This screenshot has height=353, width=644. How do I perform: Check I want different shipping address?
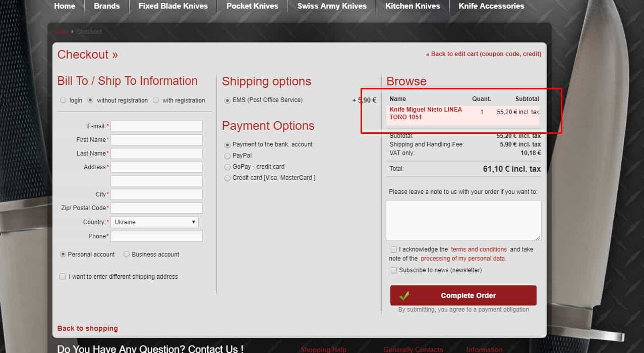click(x=63, y=276)
